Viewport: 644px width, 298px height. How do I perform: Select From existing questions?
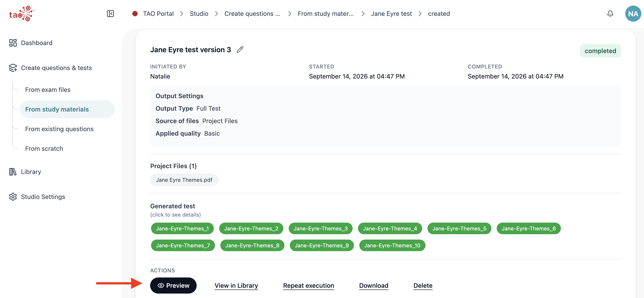tap(59, 129)
